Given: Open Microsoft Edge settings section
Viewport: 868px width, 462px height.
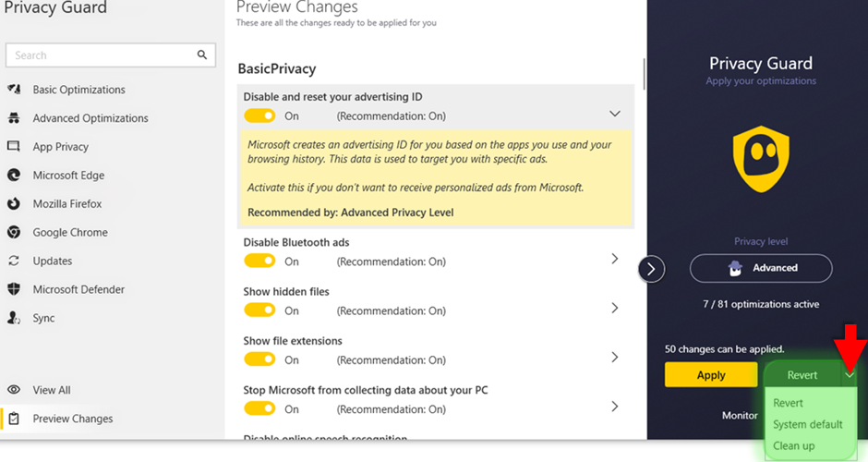Looking at the screenshot, I should (68, 175).
